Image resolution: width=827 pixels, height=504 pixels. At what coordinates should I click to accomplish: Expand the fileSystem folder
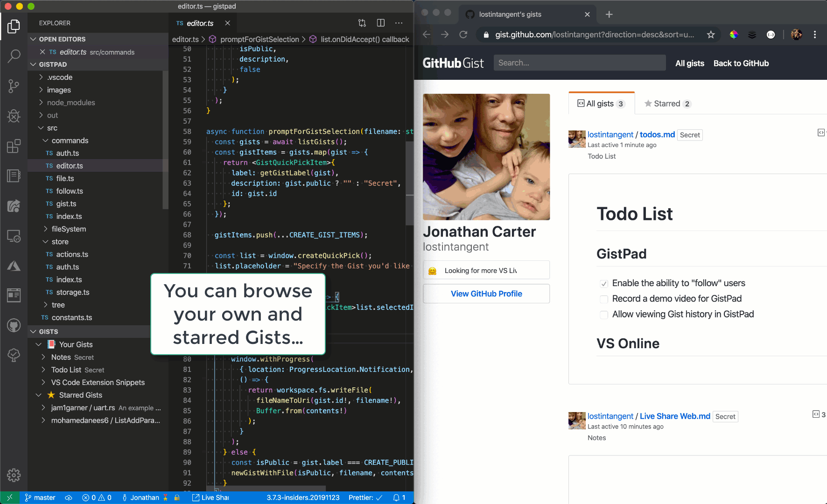click(x=69, y=229)
